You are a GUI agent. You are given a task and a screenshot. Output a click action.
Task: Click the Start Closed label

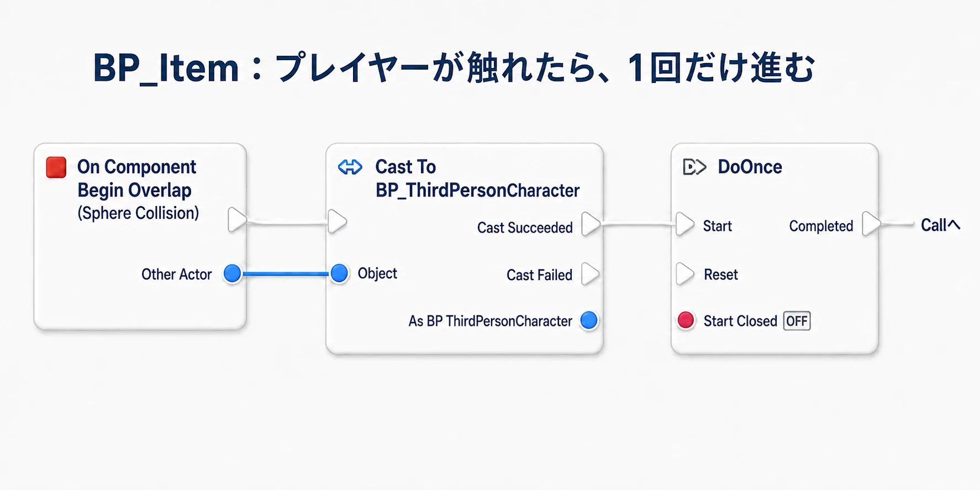pyautogui.click(x=740, y=321)
